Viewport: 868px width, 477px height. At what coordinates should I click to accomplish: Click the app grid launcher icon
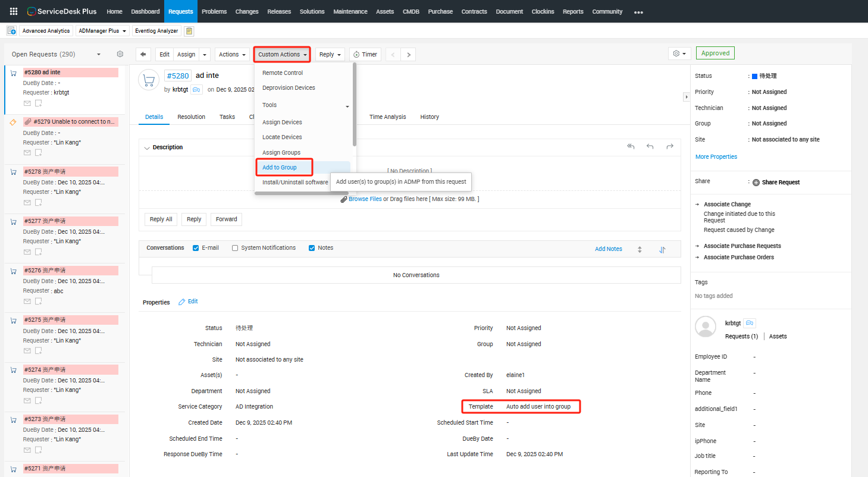coord(13,11)
